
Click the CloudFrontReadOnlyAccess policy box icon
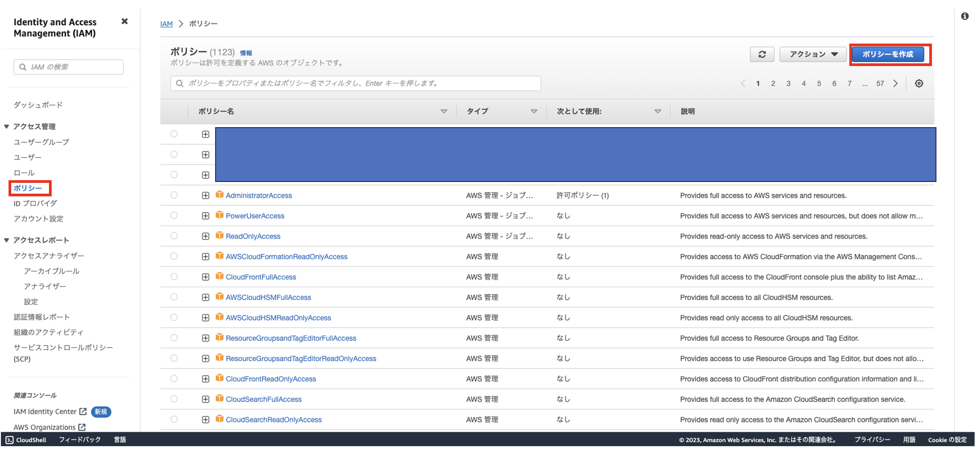[x=220, y=378]
